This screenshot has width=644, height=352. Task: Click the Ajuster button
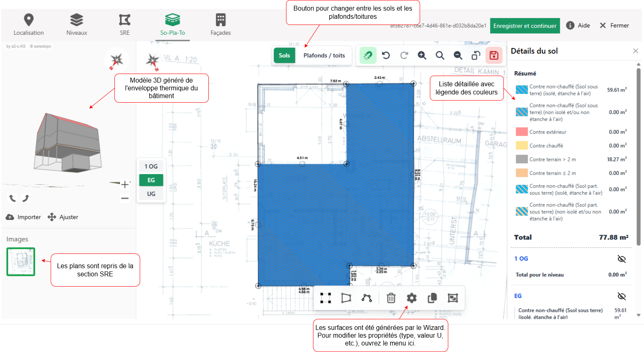(x=63, y=217)
